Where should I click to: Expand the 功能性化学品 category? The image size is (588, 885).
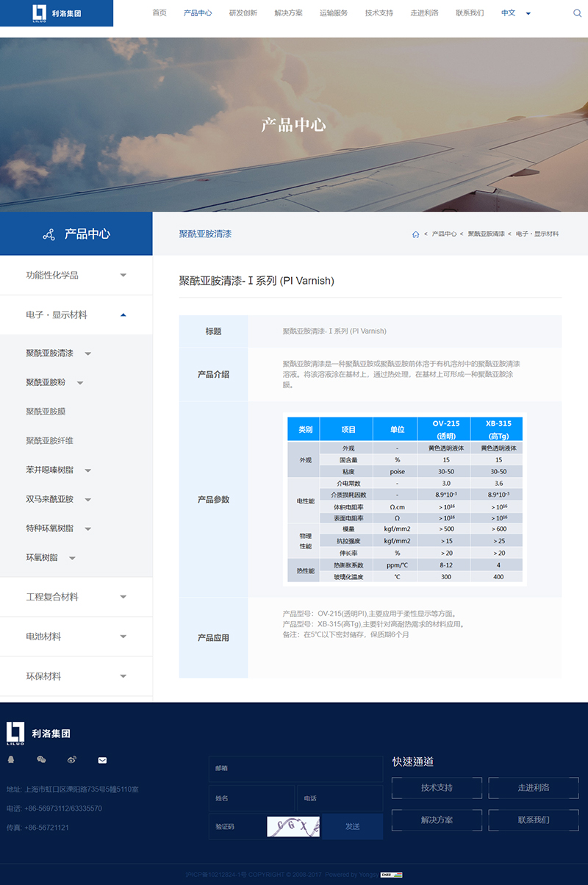pyautogui.click(x=123, y=276)
